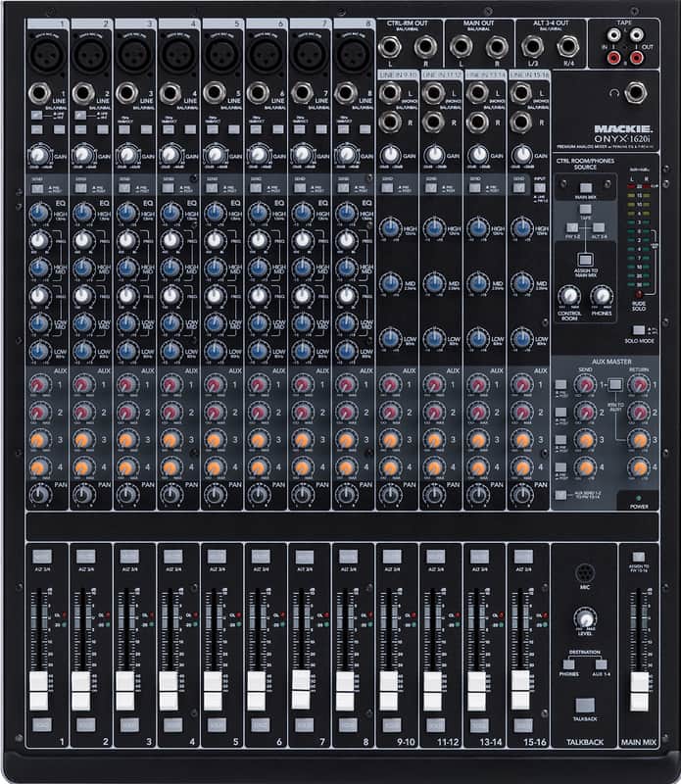Click the channel 5 XLR mic input
This screenshot has width=681, height=784.
(222, 54)
